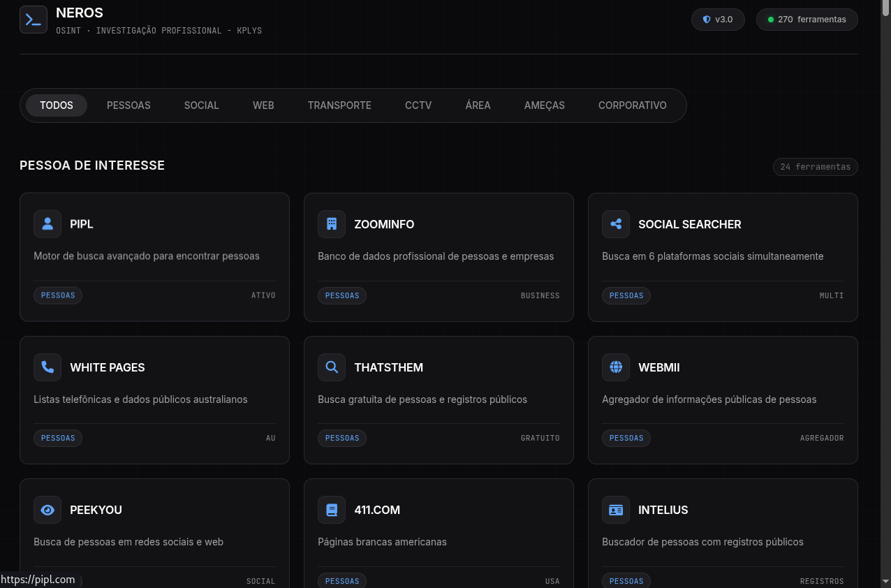Click the PESSOAS tag on WEBMII card
The image size is (891, 588).
click(626, 438)
